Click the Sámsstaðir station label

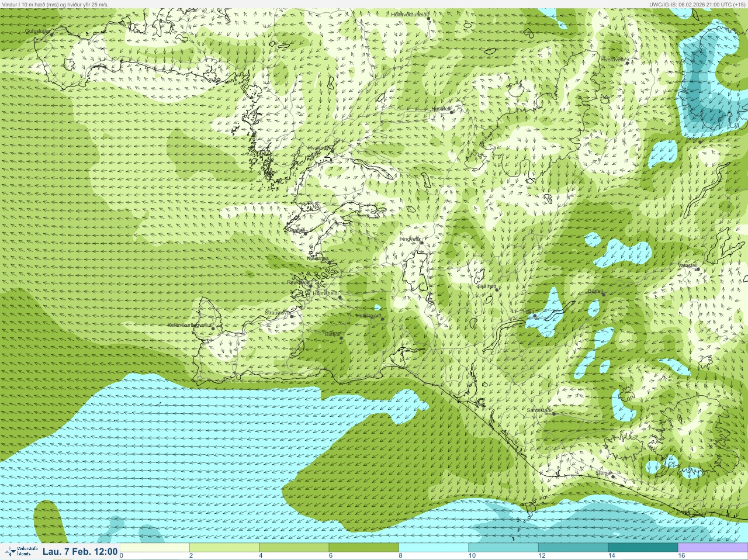tap(539, 410)
